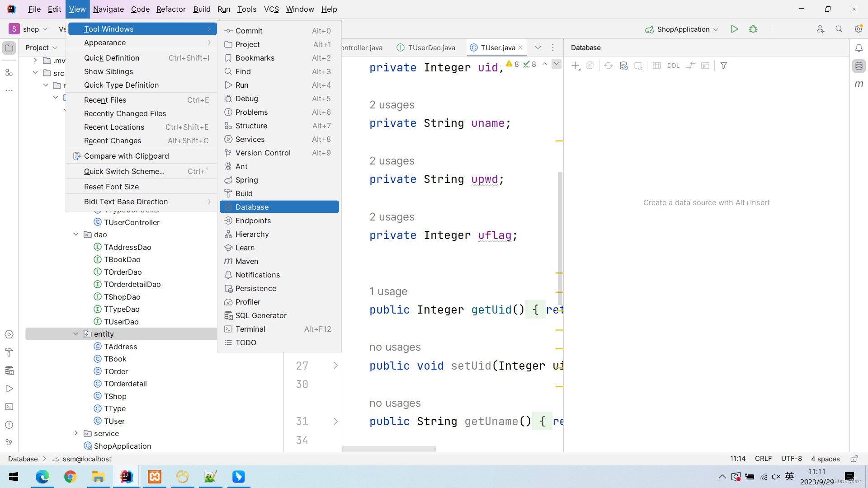
Task: Open IDE settings gear icon
Action: pyautogui.click(x=859, y=29)
